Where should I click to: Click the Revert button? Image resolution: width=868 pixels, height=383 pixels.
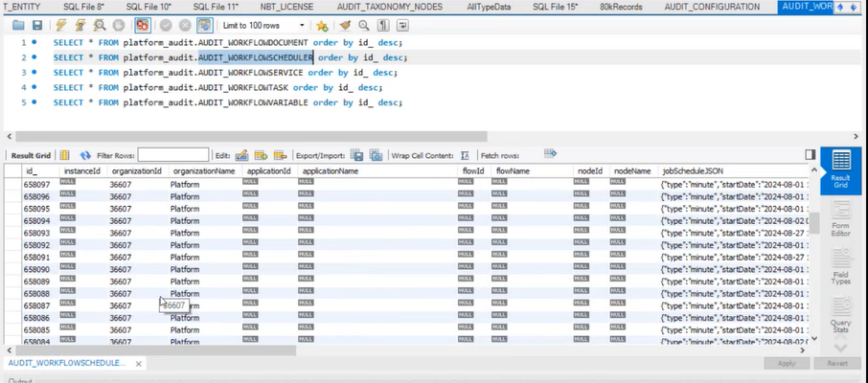[837, 363]
